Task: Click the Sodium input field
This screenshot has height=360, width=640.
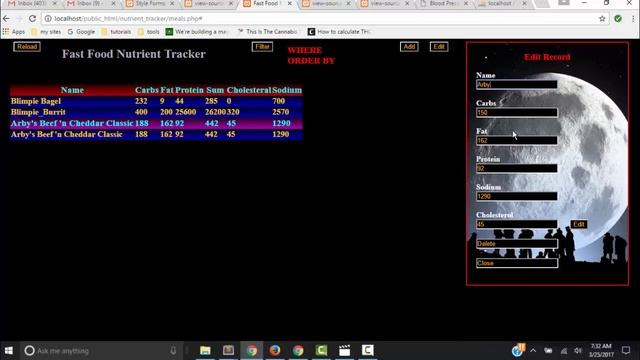Action: [516, 196]
